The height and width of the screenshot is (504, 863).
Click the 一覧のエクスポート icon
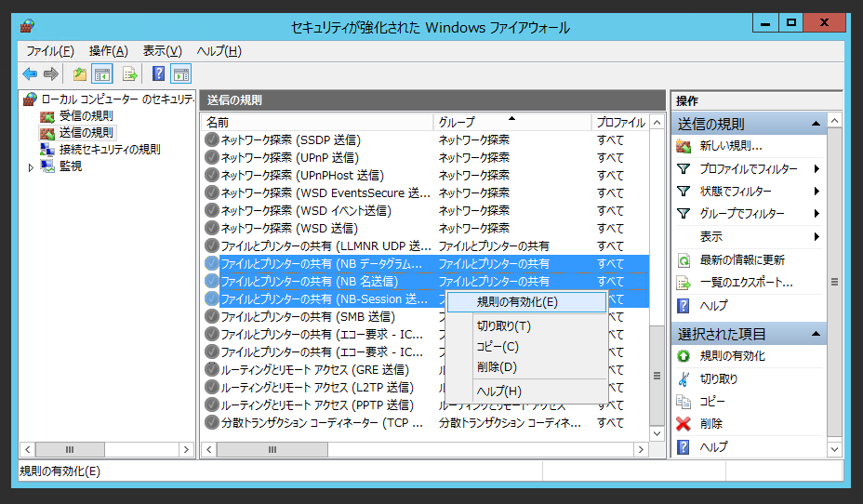(x=684, y=283)
